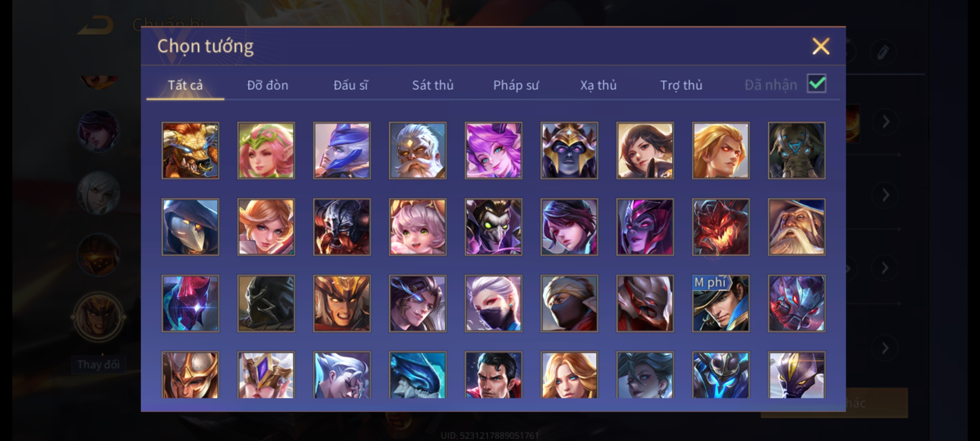The image size is (980, 441).
Task: Show the Pháp sư hero category
Action: coord(516,85)
